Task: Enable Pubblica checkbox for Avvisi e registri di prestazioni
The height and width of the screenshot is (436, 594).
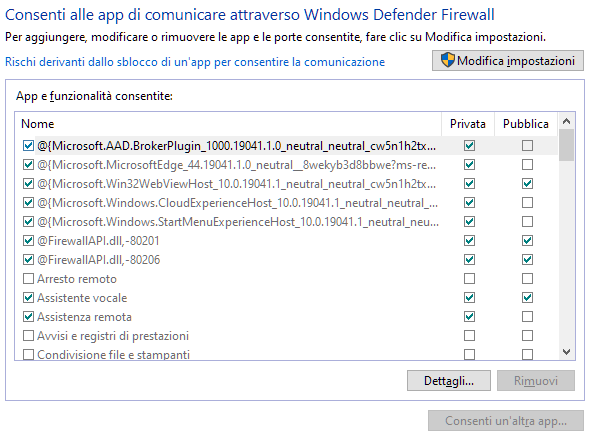Action: [527, 336]
